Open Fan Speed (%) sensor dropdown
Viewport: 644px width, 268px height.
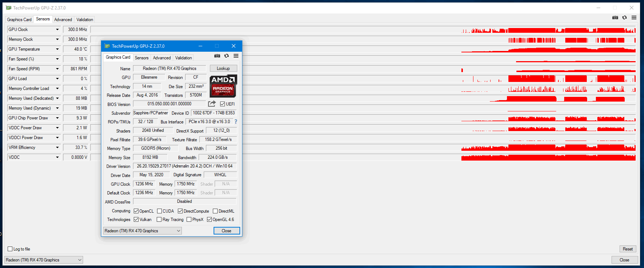pyautogui.click(x=57, y=59)
